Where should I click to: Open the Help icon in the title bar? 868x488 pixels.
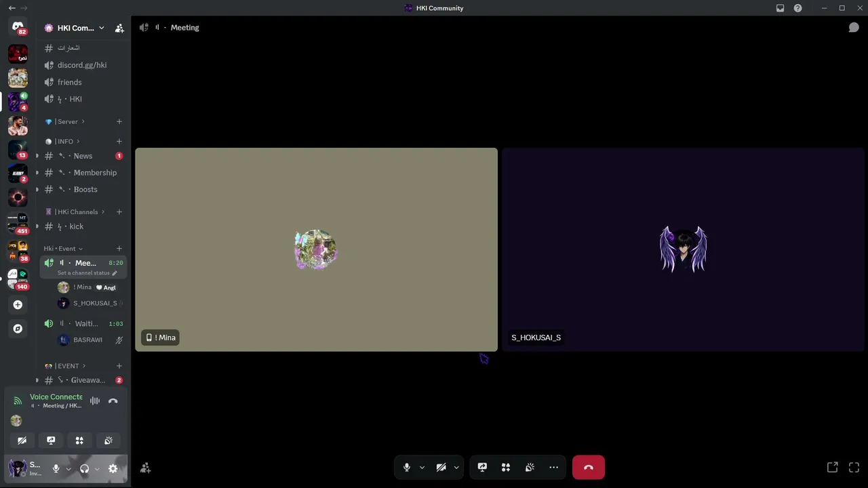pyautogui.click(x=797, y=8)
